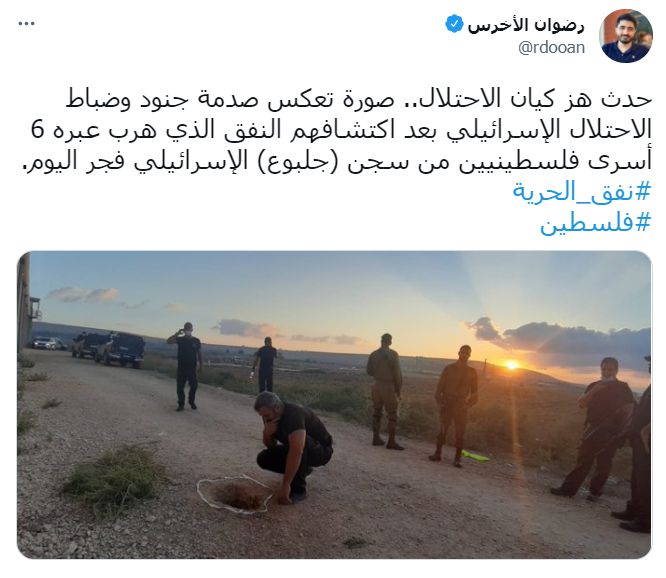Open the hashtag #فلسطين
Screen dimensions: 666x578
595,223
